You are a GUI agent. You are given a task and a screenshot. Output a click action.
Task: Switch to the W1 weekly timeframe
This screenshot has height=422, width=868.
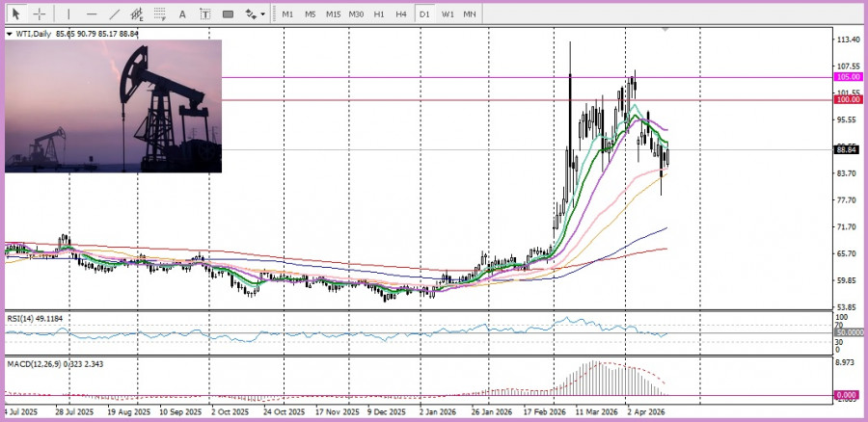pos(448,14)
